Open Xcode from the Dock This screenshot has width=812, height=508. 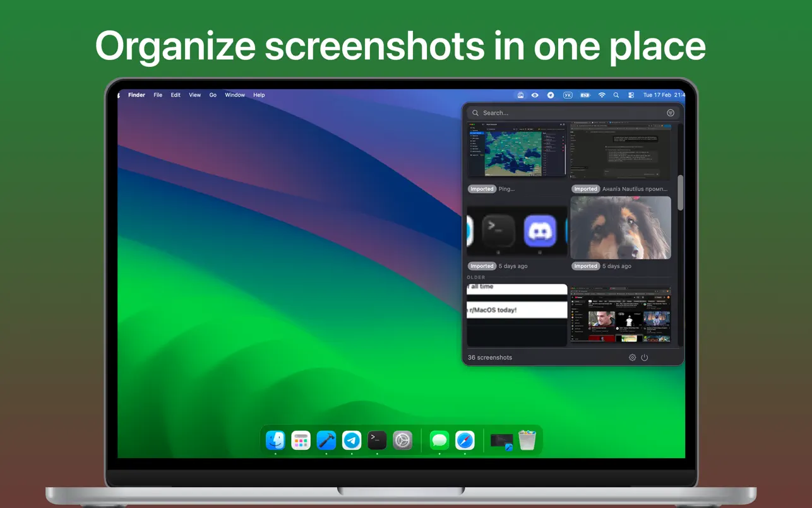pyautogui.click(x=326, y=440)
